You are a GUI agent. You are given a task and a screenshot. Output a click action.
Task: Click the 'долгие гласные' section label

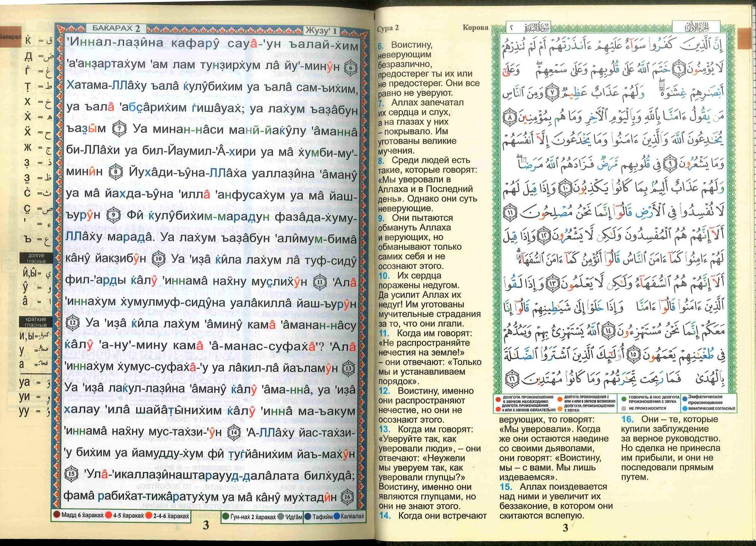coord(36,258)
